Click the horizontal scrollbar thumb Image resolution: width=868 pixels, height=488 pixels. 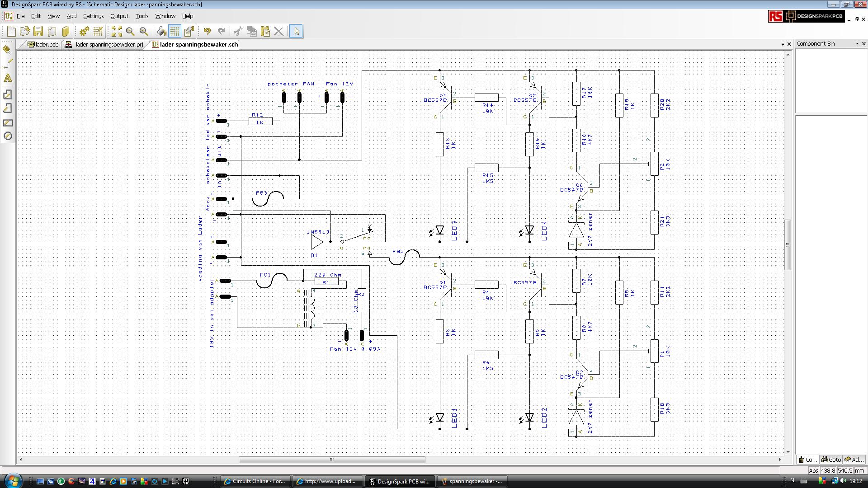331,460
